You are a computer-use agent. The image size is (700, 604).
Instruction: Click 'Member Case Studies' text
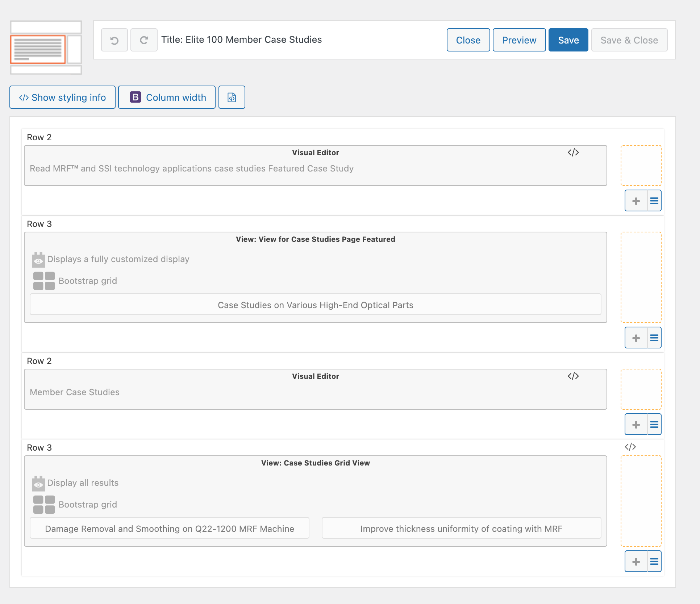click(x=75, y=392)
